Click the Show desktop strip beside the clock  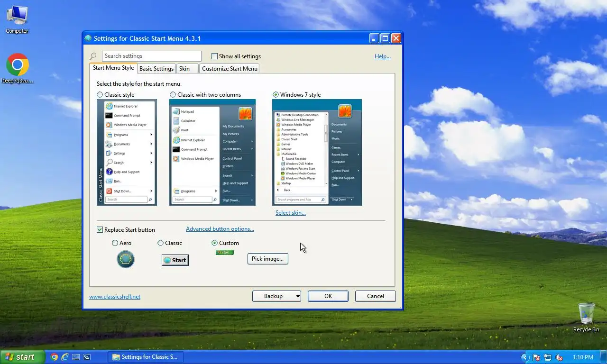pos(604,357)
